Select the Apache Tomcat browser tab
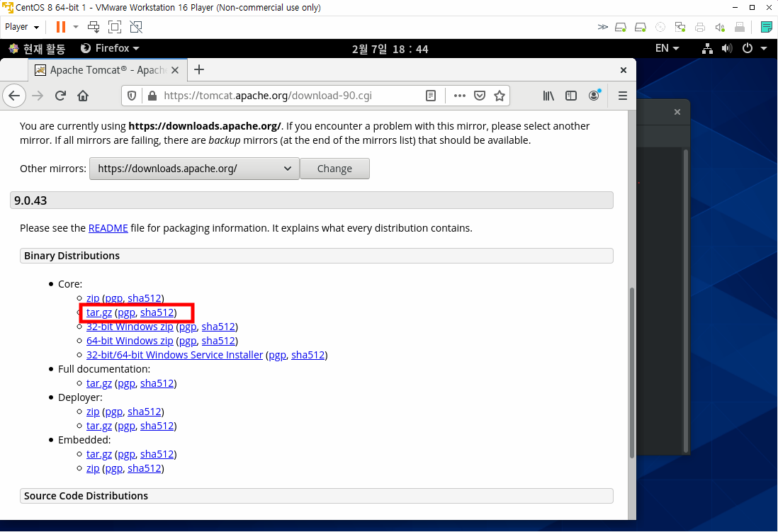This screenshot has width=778, height=532. [108, 70]
